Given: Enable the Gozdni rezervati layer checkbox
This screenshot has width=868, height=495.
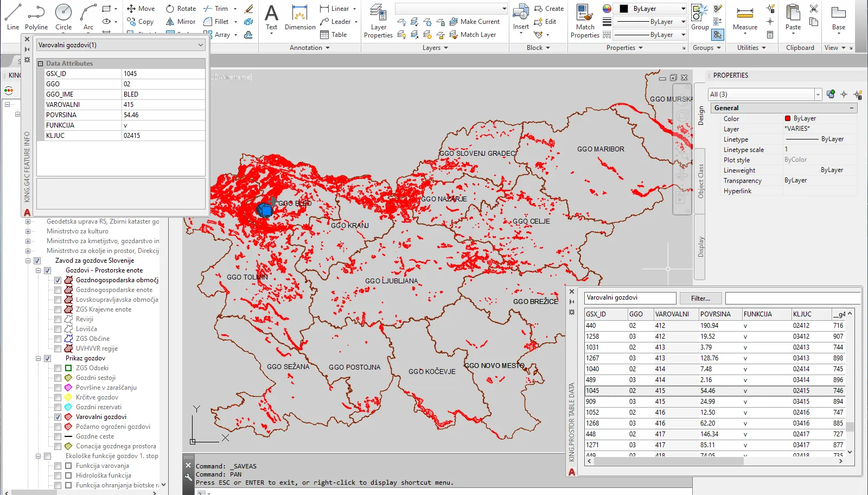Looking at the screenshot, I should click(x=58, y=407).
